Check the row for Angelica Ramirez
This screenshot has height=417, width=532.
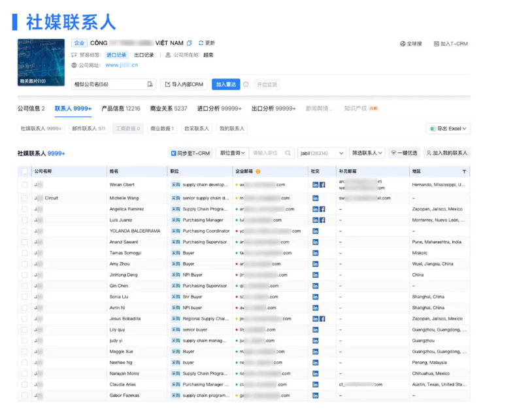pyautogui.click(x=24, y=209)
